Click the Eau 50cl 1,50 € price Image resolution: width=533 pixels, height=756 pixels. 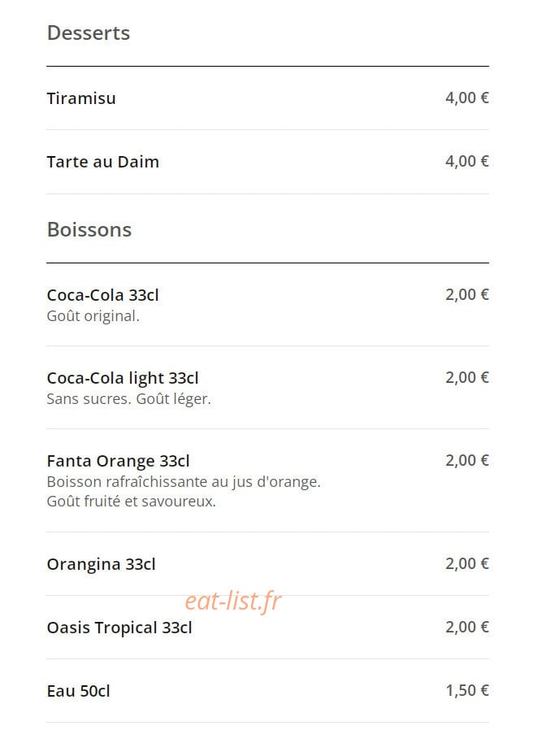(467, 691)
